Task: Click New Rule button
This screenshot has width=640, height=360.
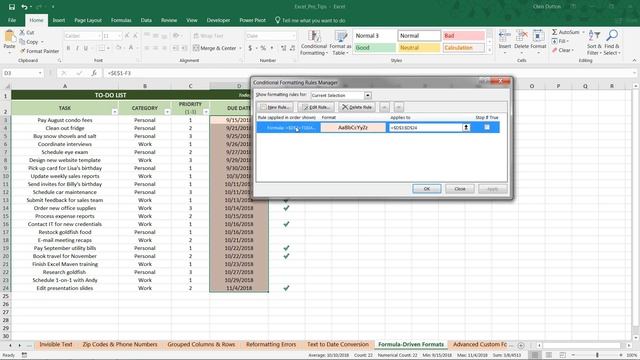Action: [276, 107]
